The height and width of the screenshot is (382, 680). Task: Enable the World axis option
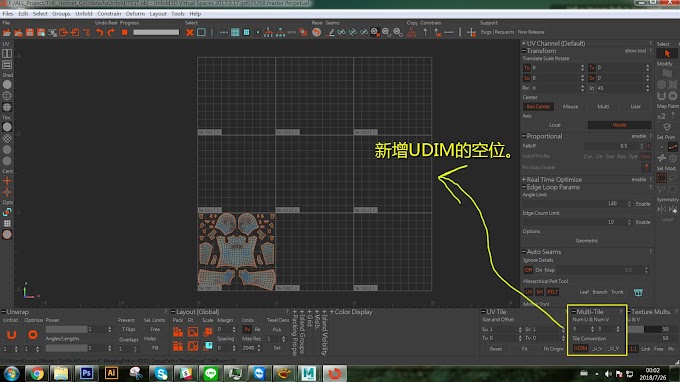(619, 125)
